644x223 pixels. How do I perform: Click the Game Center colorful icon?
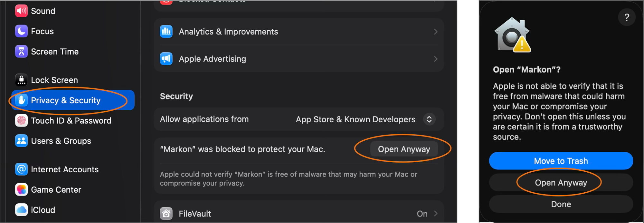21,190
